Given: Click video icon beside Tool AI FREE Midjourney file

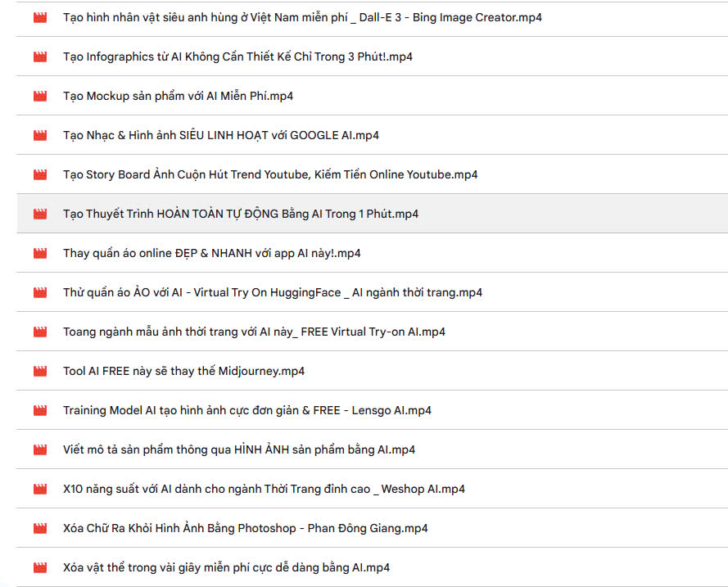Looking at the screenshot, I should [40, 371].
